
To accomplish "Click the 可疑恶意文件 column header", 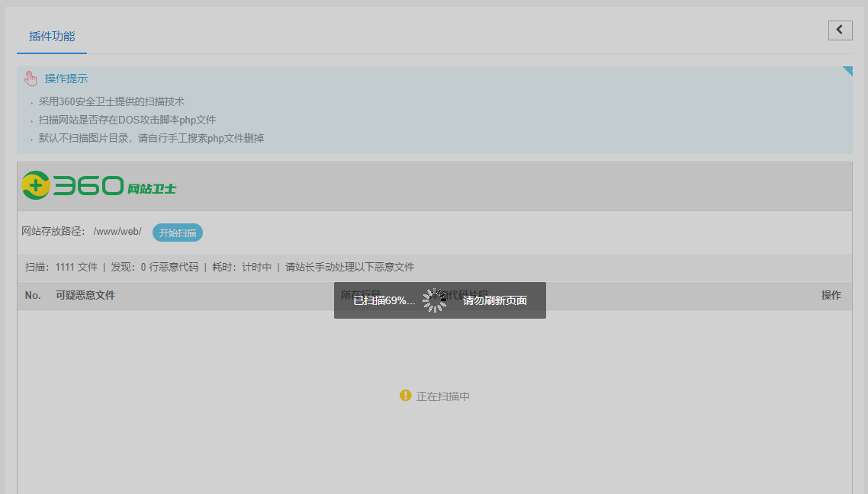I will 85,295.
